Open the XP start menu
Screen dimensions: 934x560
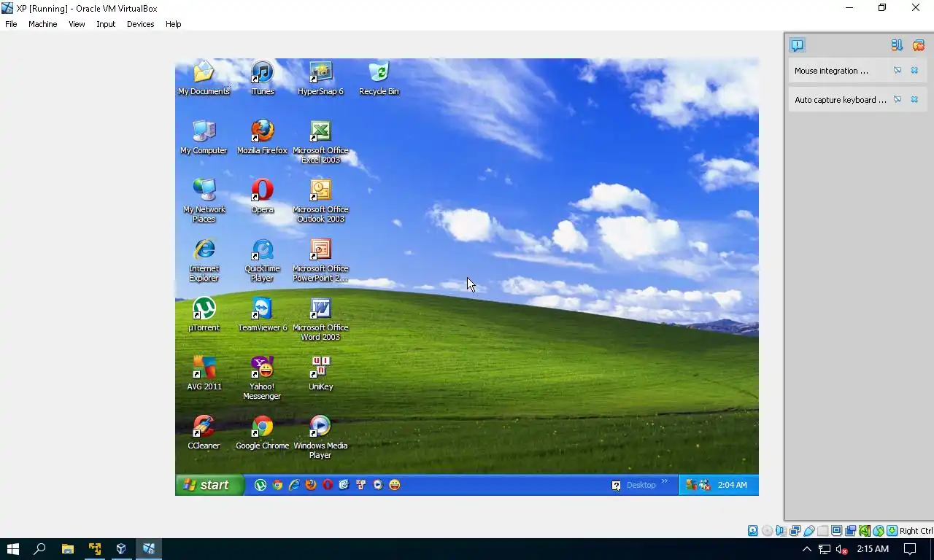[x=209, y=485]
